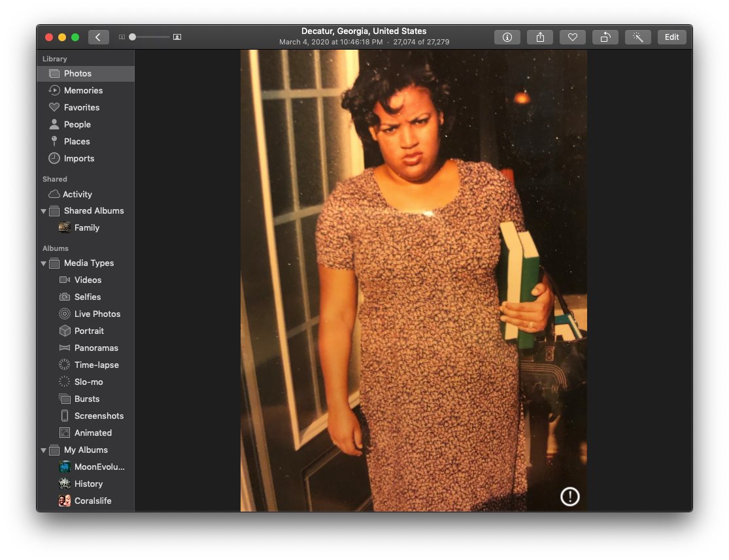Viewport: 729px width, 560px height.
Task: Show Places in the library sidebar
Action: [76, 142]
